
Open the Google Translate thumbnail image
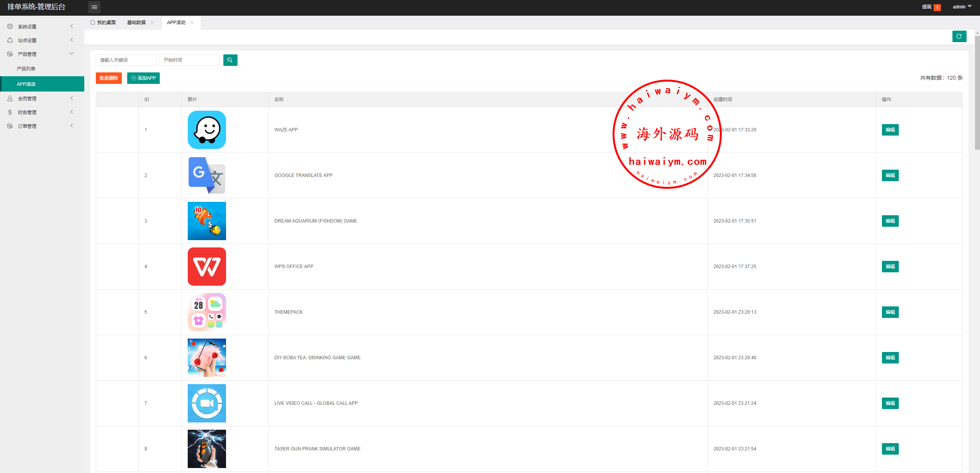[207, 175]
